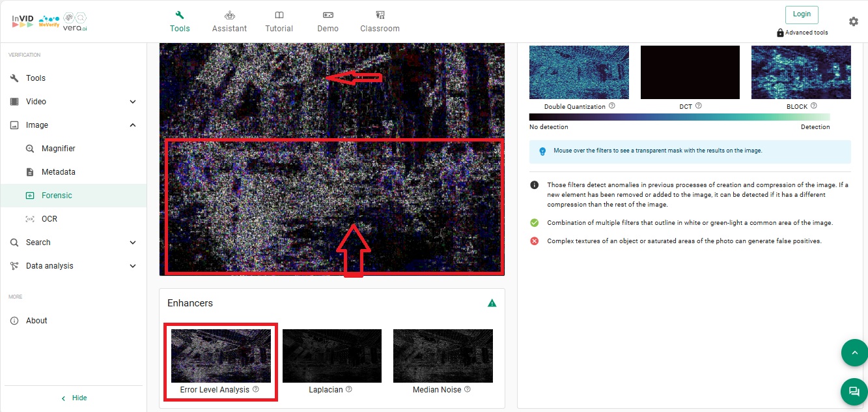
Task: Click help icon next to Laplacian
Action: coord(349,389)
